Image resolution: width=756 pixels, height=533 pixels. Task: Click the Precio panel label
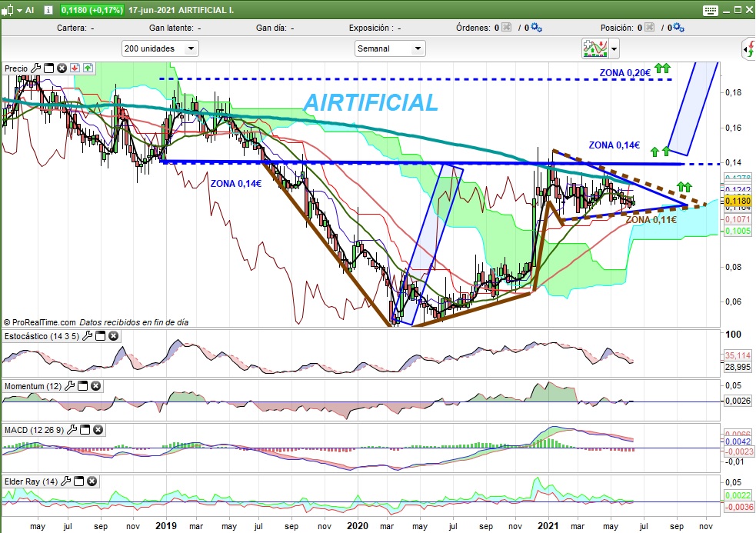(x=16, y=68)
